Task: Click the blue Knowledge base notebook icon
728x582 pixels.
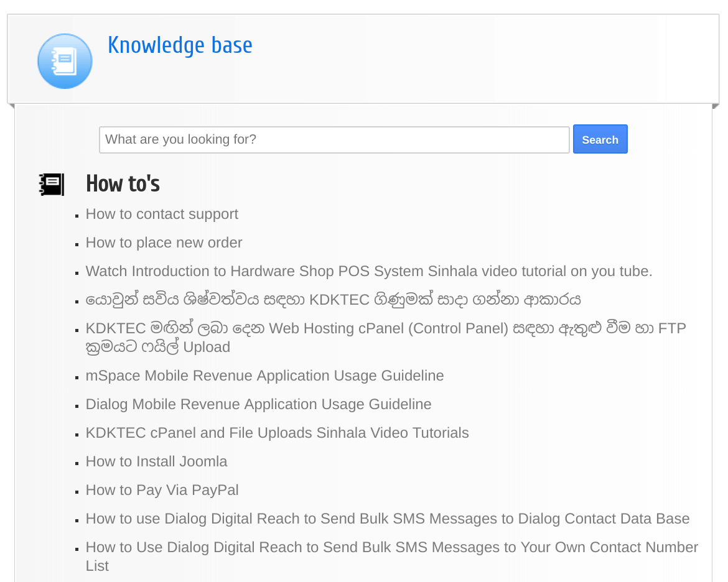Action: (65, 62)
